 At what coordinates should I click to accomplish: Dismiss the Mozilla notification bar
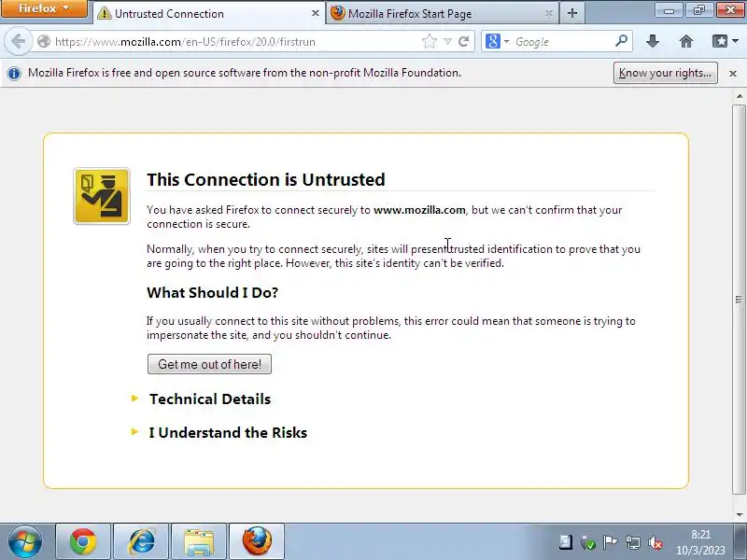[733, 74]
